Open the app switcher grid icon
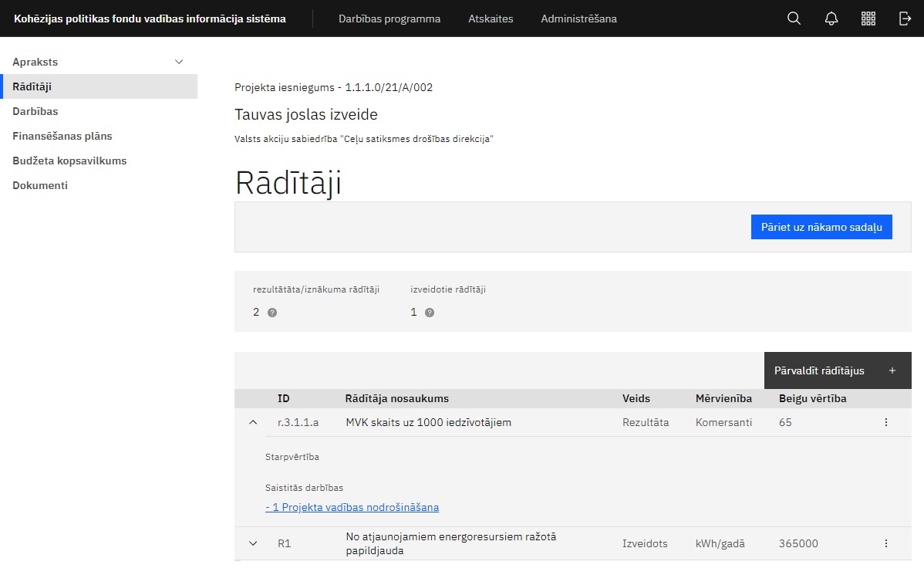Image resolution: width=924 pixels, height=575 pixels. [x=868, y=19]
